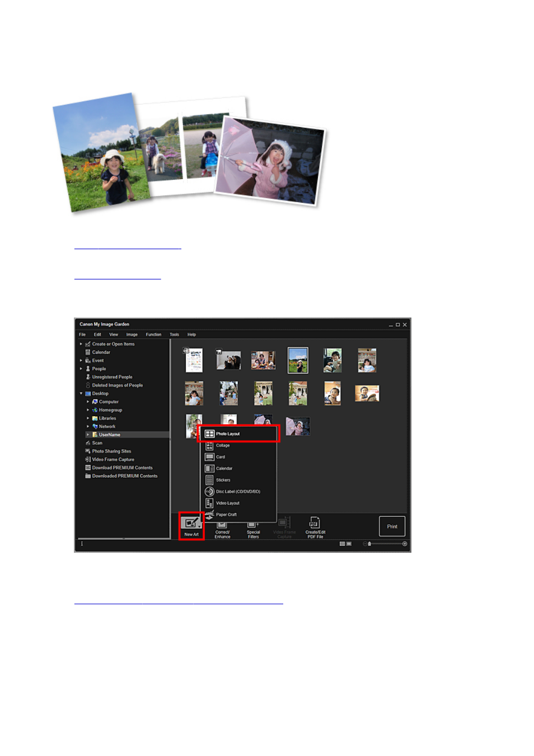Open the Help menu

[x=191, y=335]
